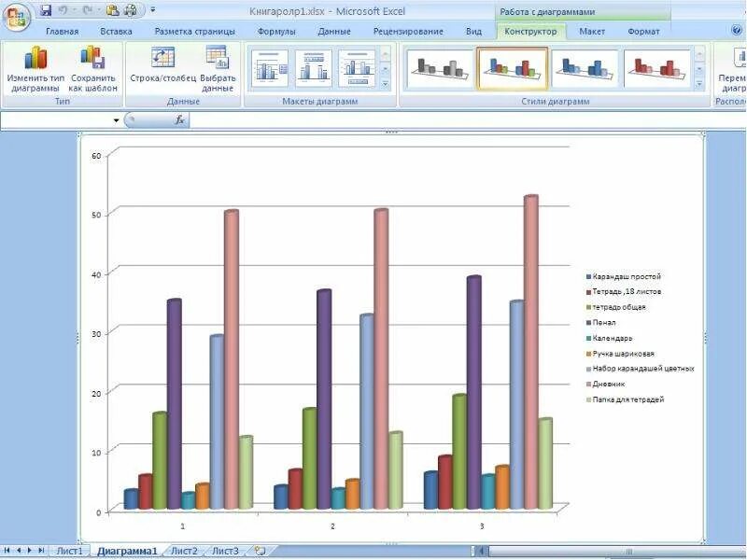
Task: Expand the chart layouts gallery
Action: [x=386, y=83]
